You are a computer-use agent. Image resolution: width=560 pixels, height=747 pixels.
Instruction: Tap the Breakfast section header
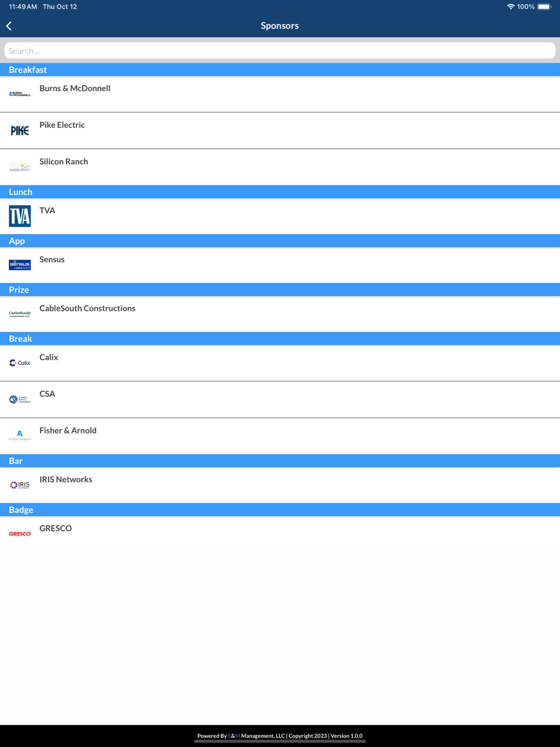(280, 69)
